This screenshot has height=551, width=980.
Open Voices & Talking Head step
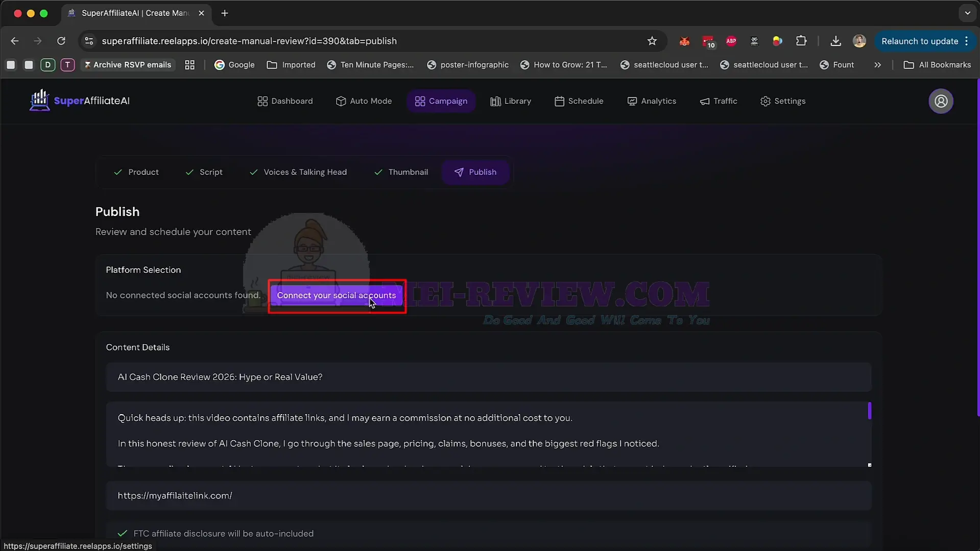click(x=298, y=172)
